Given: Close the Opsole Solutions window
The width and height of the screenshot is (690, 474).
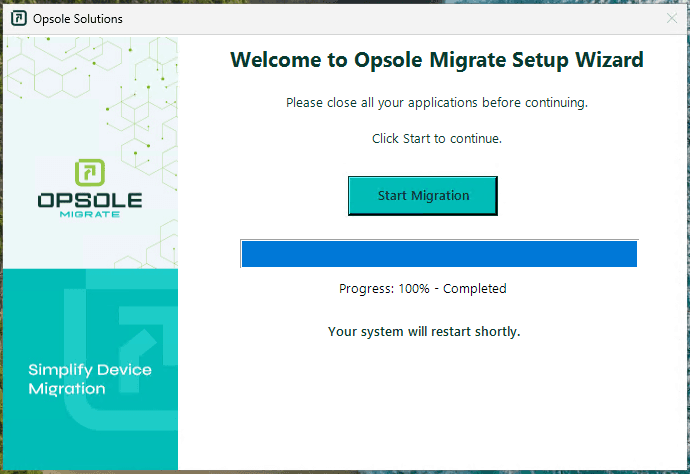Looking at the screenshot, I should pyautogui.click(x=672, y=18).
